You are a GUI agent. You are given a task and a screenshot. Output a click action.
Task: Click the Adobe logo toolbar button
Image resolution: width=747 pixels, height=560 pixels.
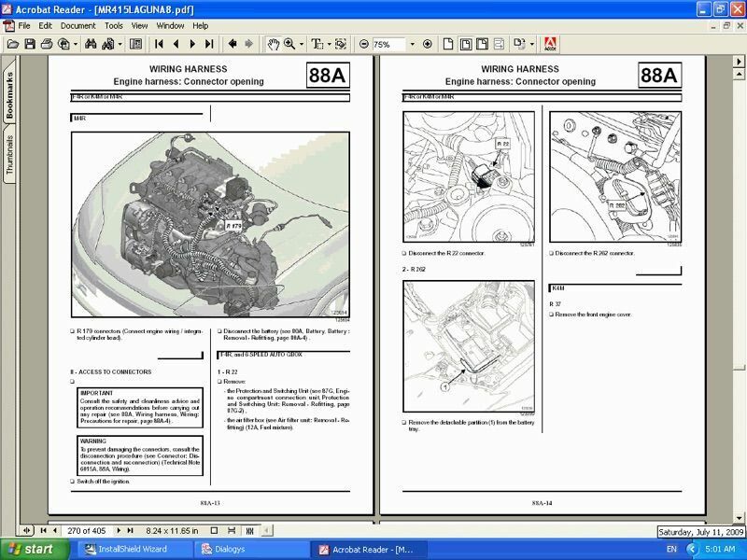[x=550, y=44]
